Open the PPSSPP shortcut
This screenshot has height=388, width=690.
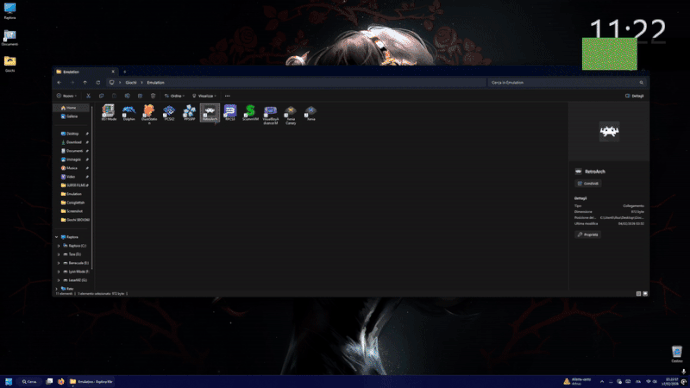tap(190, 113)
